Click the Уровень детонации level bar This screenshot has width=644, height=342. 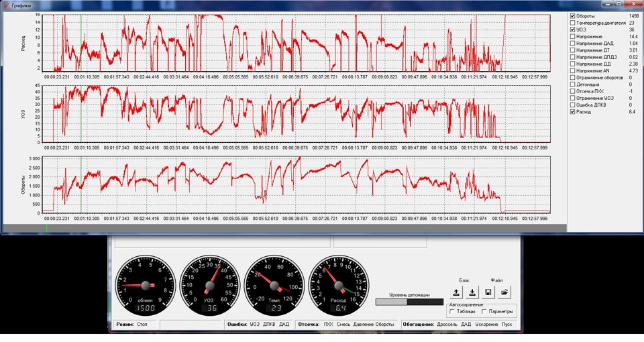click(409, 302)
